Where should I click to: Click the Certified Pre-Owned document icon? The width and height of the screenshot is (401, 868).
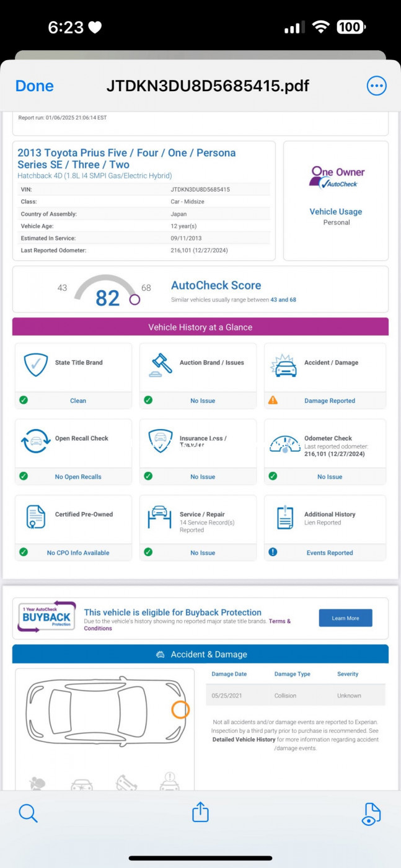(x=36, y=517)
